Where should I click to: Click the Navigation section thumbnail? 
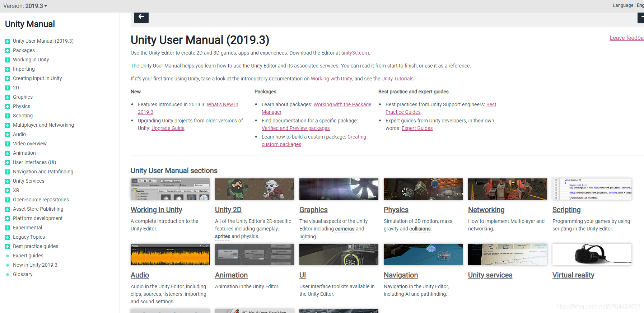[x=423, y=254]
